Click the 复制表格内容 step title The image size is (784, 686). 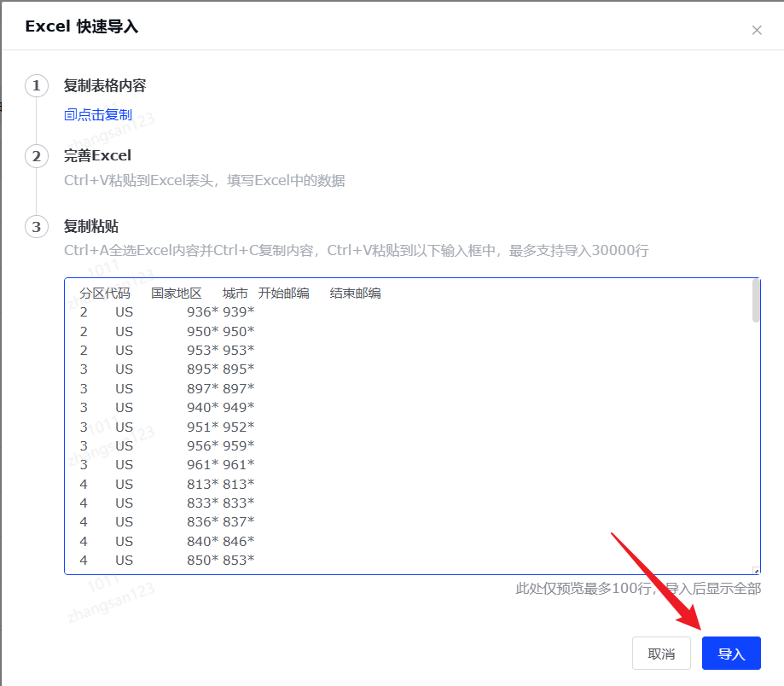pyautogui.click(x=105, y=85)
